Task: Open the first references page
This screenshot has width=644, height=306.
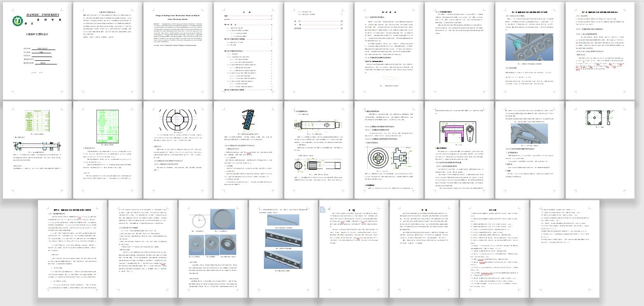Action: tap(495, 249)
